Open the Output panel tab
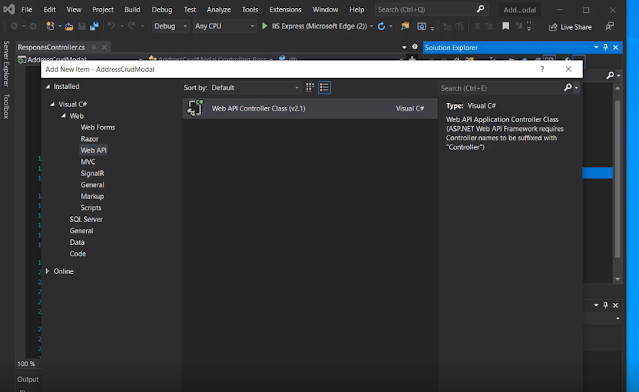Viewport: 639px width, 392px height. pos(28,379)
